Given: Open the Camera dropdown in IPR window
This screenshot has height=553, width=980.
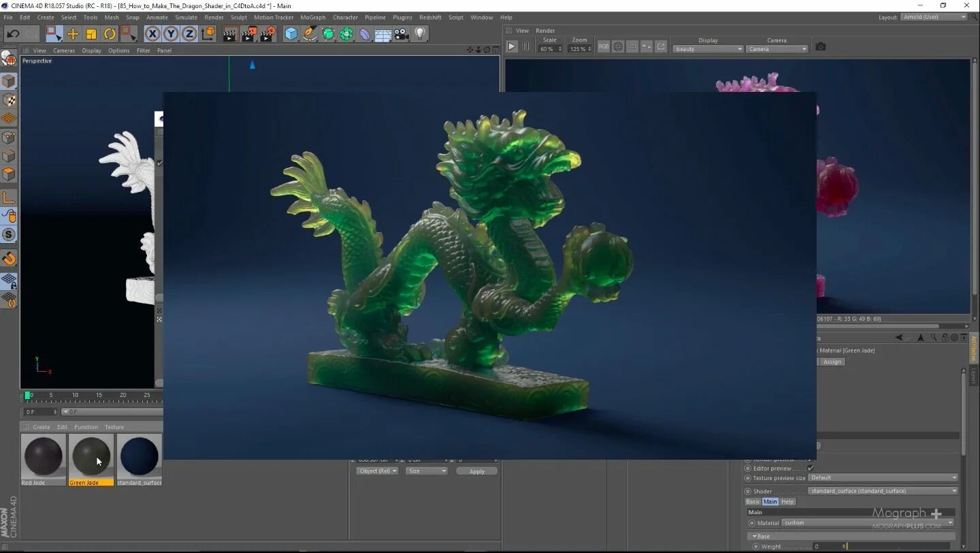Looking at the screenshot, I should [777, 49].
